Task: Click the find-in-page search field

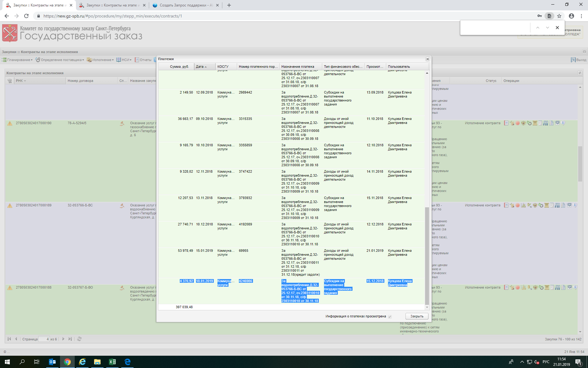Action: (x=496, y=28)
